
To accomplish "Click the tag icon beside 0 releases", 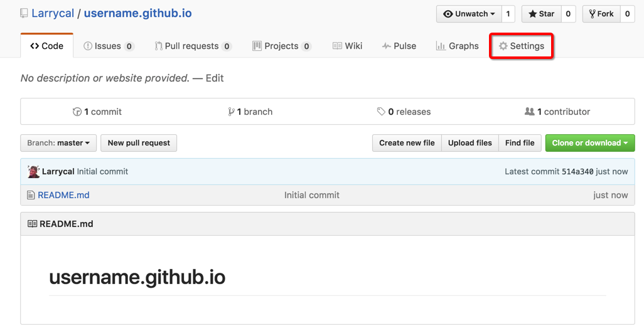I will click(x=381, y=112).
